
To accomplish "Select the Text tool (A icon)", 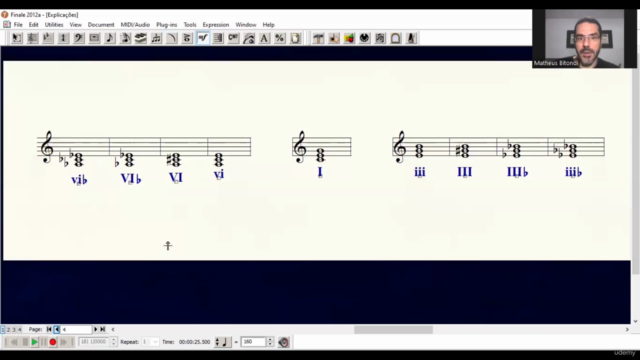I will coord(264,38).
